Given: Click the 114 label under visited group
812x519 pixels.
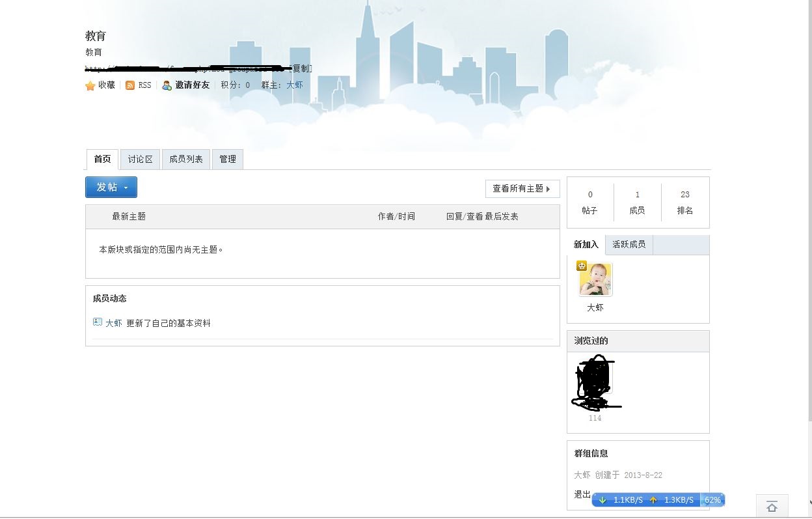Looking at the screenshot, I should point(595,418).
